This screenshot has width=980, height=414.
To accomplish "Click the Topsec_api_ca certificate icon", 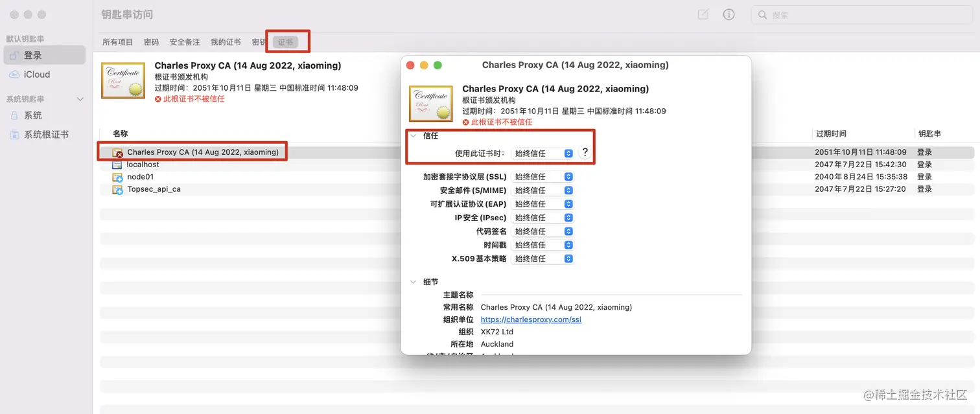I will [x=117, y=189].
